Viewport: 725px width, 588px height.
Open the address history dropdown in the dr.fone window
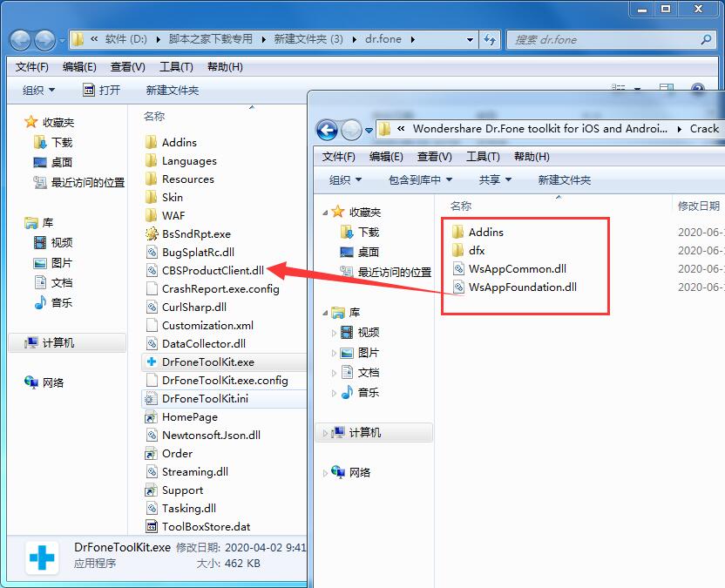point(470,40)
